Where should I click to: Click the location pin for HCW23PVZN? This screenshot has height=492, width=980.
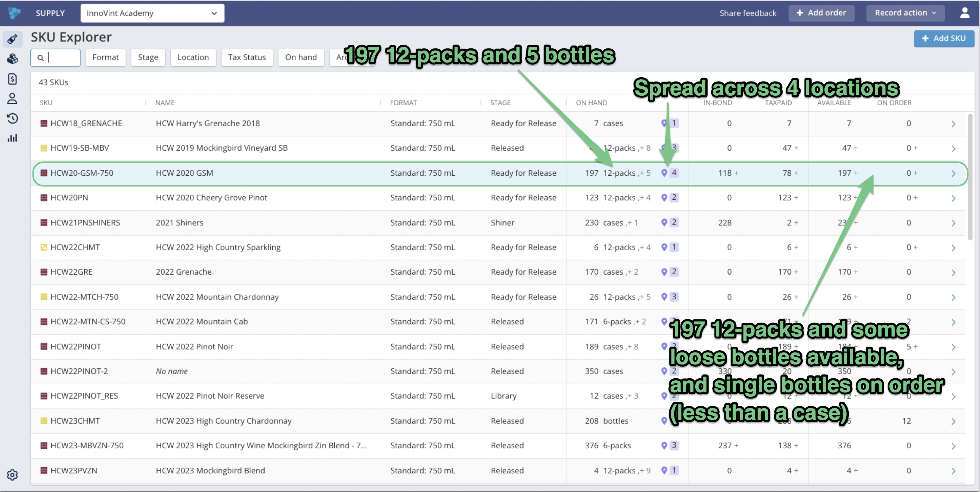664,470
